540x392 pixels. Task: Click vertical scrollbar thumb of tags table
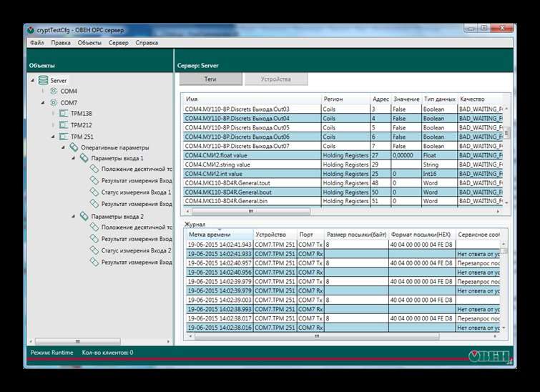(x=506, y=133)
